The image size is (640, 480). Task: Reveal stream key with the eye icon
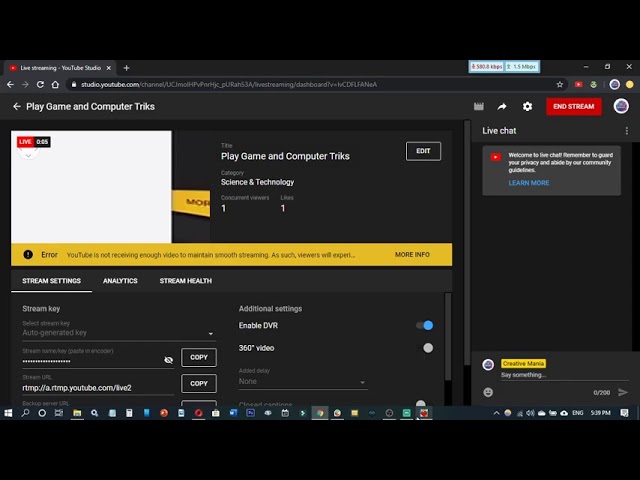(168, 360)
